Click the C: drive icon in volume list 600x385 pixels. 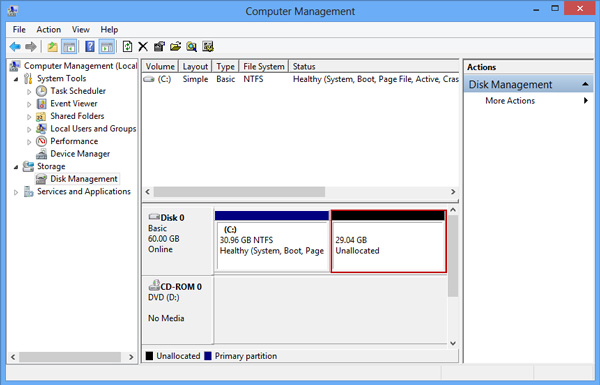point(148,79)
